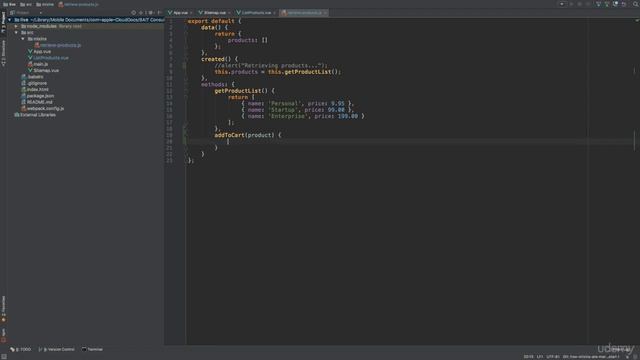This screenshot has width=640, height=360.
Task: Toggle the Structure side tool tab
Action: click(x=3, y=53)
